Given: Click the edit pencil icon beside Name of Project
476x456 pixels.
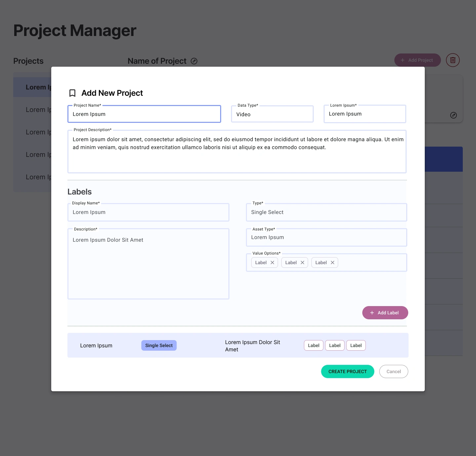Looking at the screenshot, I should (194, 61).
